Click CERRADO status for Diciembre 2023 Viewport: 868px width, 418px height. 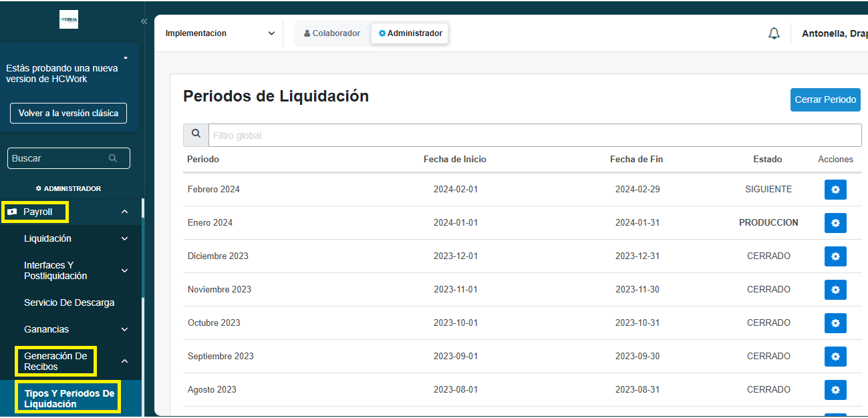point(768,256)
